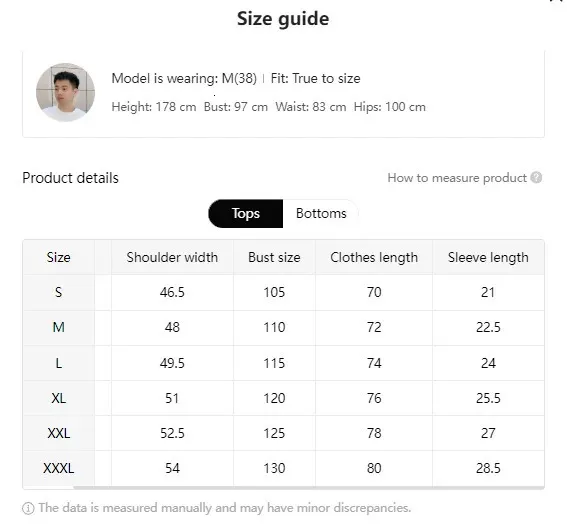Viewport: 567px width, 525px height.
Task: Select the XXXL size row label
Action: [x=59, y=468]
